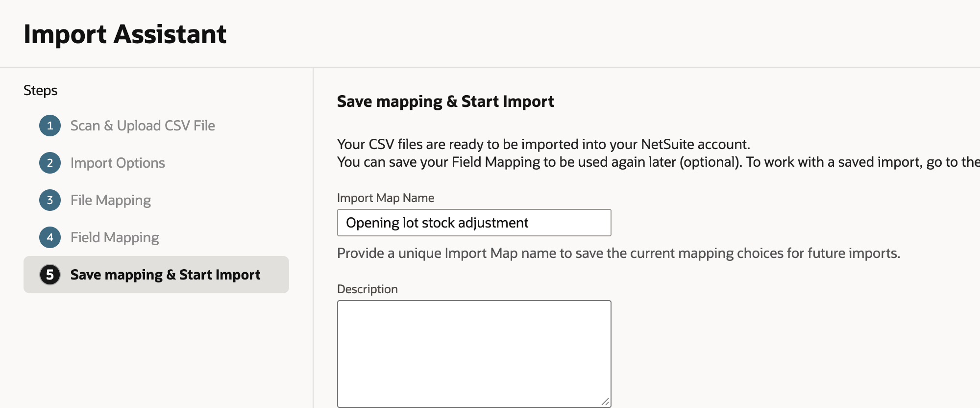Return to the File Mapping step
This screenshot has height=408, width=980.
pyautogui.click(x=111, y=200)
